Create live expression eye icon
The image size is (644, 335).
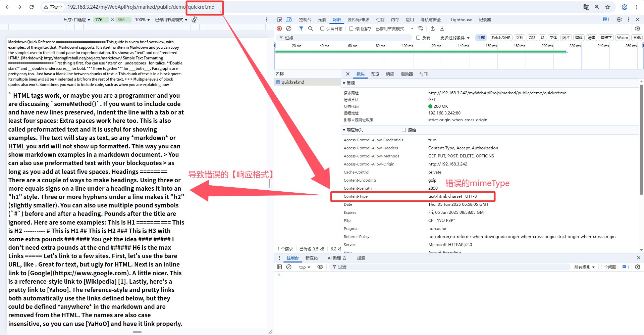pyautogui.click(x=320, y=267)
